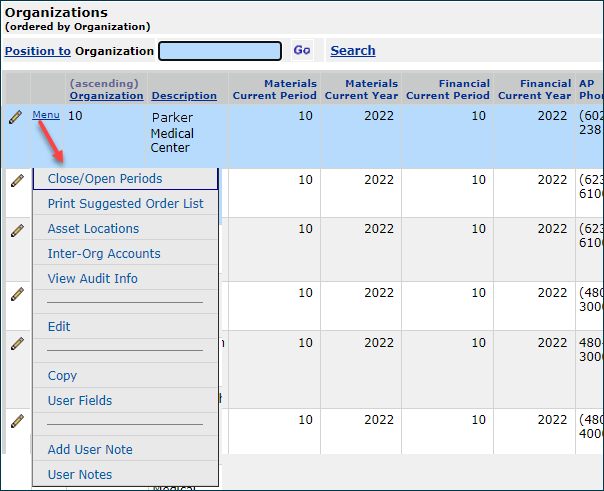
Task: Click the Position to Organization text field
Action: tap(220, 51)
